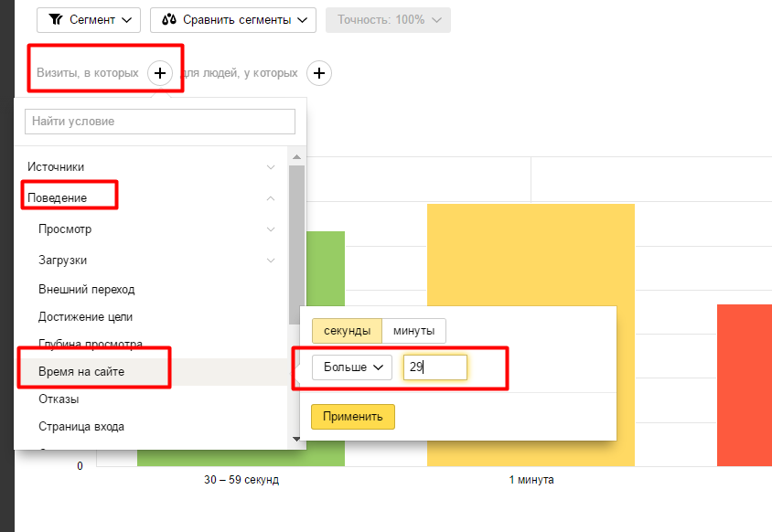Expand the 'Просмотр' submenu
The width and height of the screenshot is (772, 532).
tap(155, 229)
